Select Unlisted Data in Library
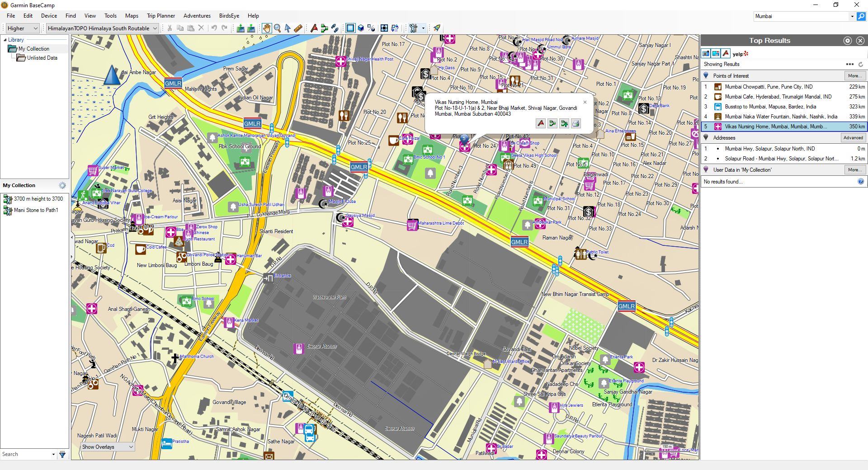868x470 pixels. [x=42, y=58]
